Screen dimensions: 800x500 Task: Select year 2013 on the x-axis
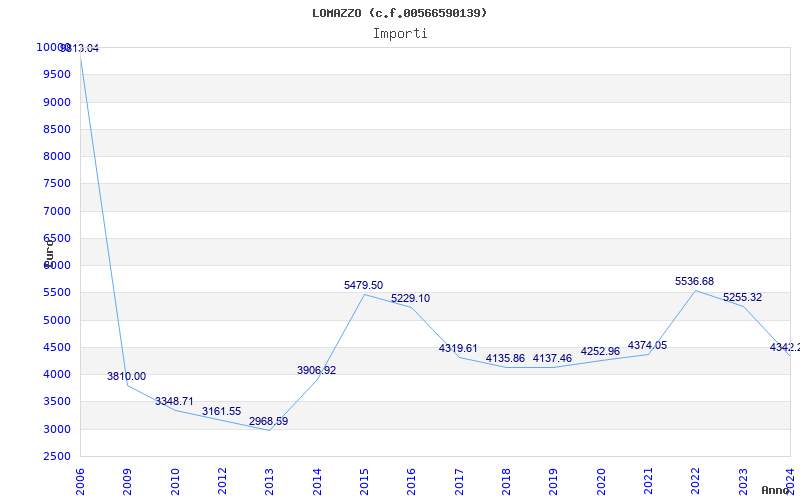click(x=269, y=480)
